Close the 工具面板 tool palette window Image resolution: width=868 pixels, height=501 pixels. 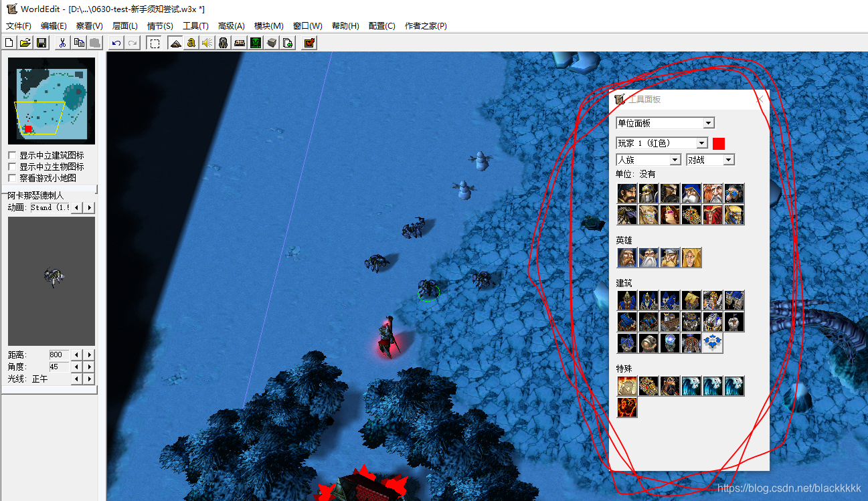[x=760, y=99]
